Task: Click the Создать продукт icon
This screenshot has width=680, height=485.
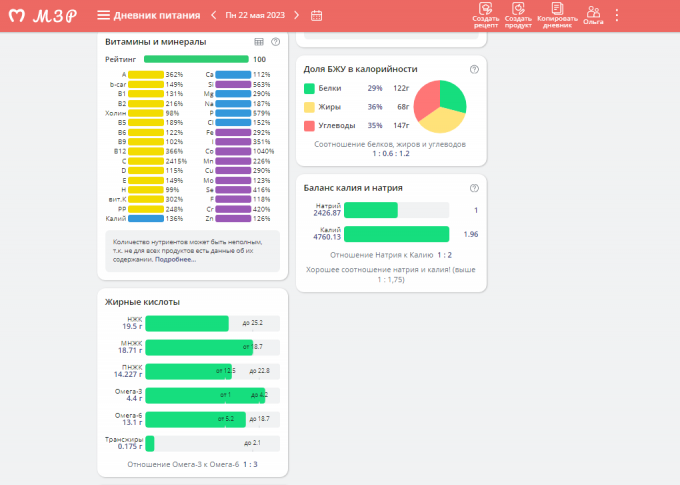Action: 518,15
